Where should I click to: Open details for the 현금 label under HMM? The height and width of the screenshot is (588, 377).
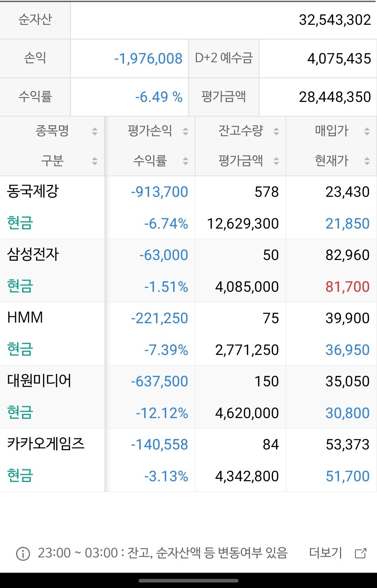20,349
